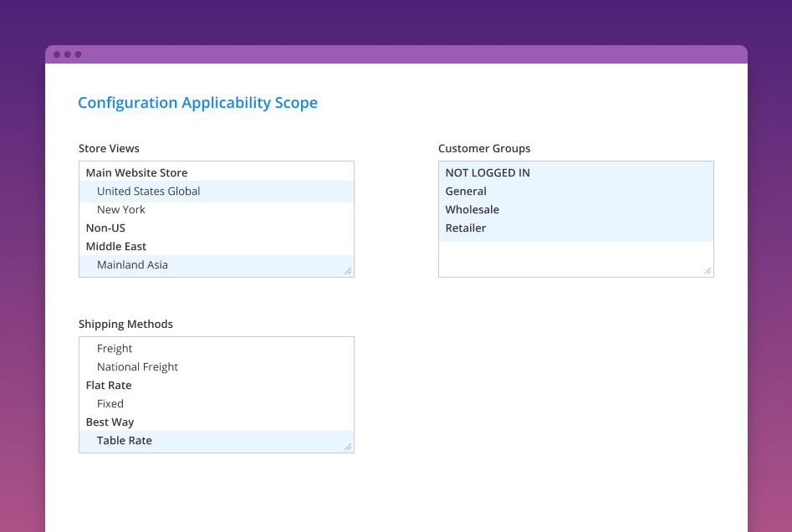The image size is (792, 532).
Task: Deselect Retailer customer group
Action: (465, 228)
